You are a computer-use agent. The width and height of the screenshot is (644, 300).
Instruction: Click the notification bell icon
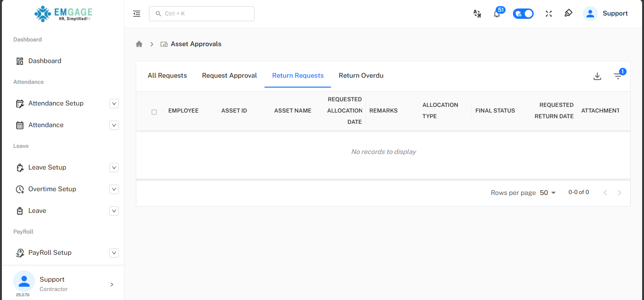497,14
